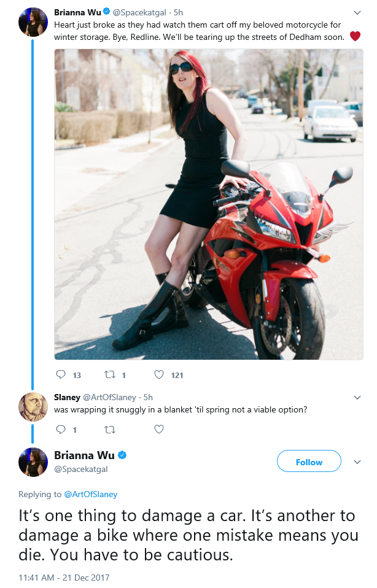Open the options chevron on the top tweet
377x588 pixels.
(357, 13)
